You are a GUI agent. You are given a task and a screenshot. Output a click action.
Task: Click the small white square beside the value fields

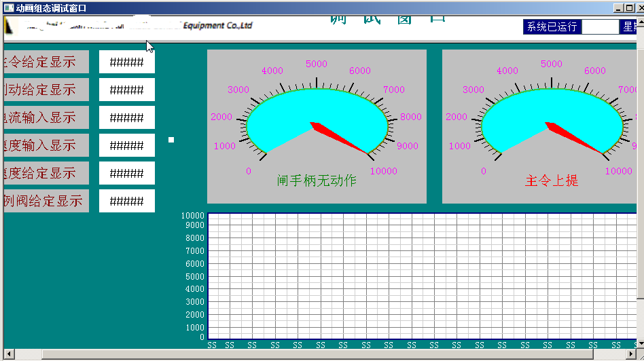(171, 140)
